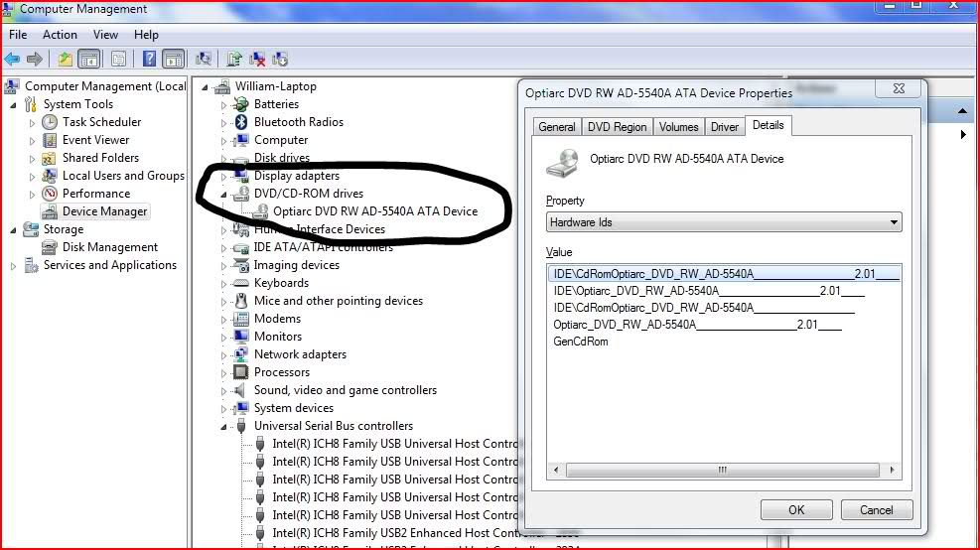Click the OK button
980x550 pixels.
coord(796,510)
